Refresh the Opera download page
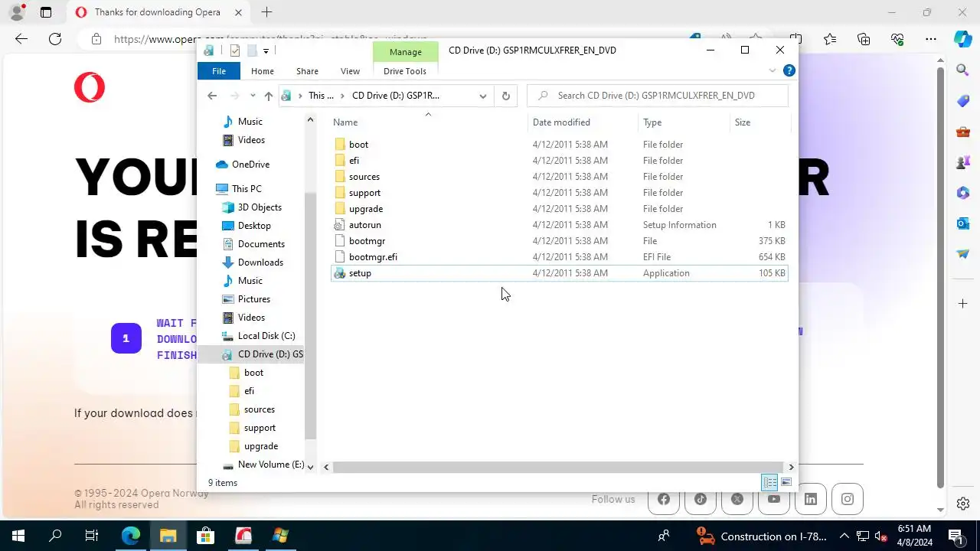 click(x=55, y=39)
